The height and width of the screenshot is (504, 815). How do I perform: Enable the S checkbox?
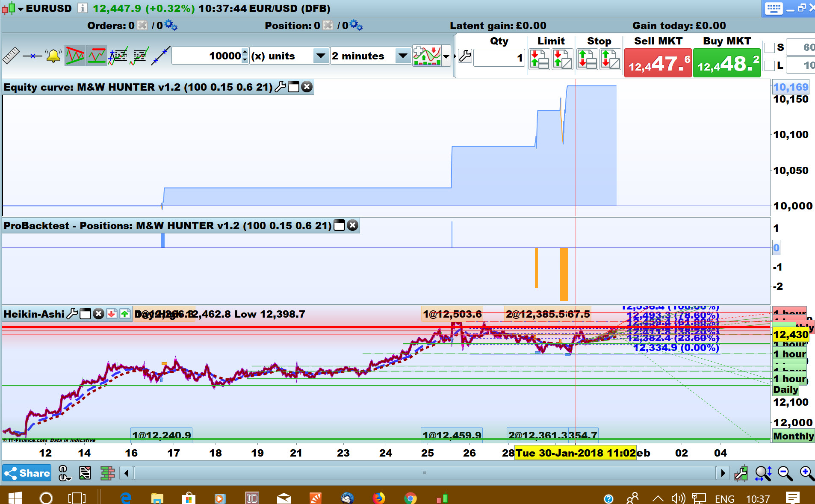pyautogui.click(x=770, y=47)
